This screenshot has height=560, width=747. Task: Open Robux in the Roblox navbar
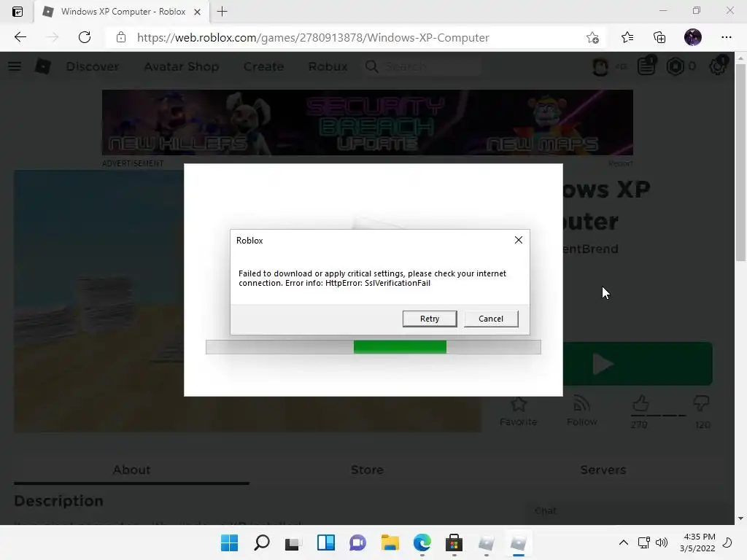click(328, 66)
